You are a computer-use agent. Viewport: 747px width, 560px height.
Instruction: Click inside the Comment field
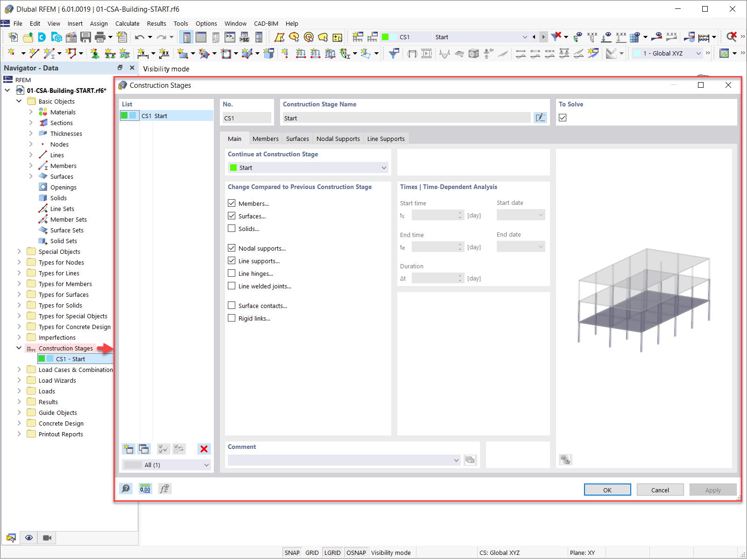tap(341, 460)
